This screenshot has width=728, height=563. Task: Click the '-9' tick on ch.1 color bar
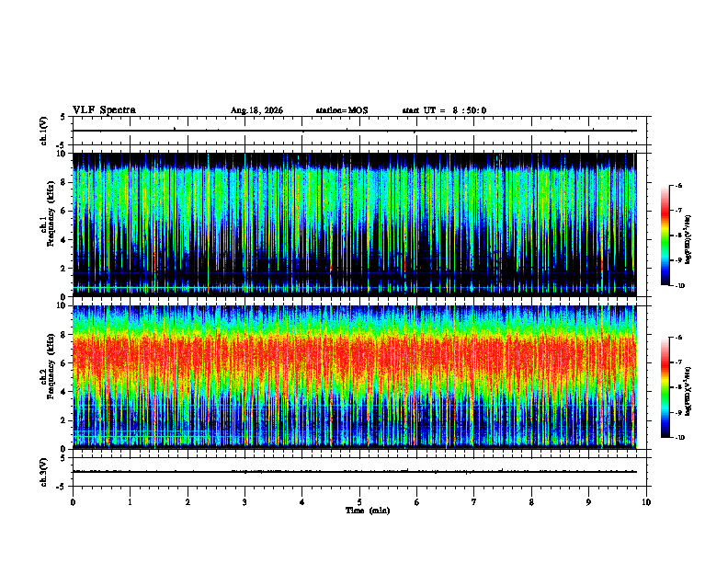coord(678,260)
